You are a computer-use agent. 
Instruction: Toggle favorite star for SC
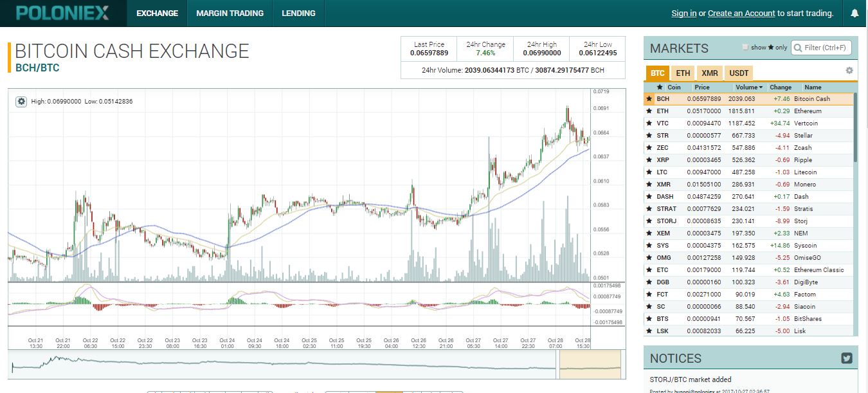[649, 307]
